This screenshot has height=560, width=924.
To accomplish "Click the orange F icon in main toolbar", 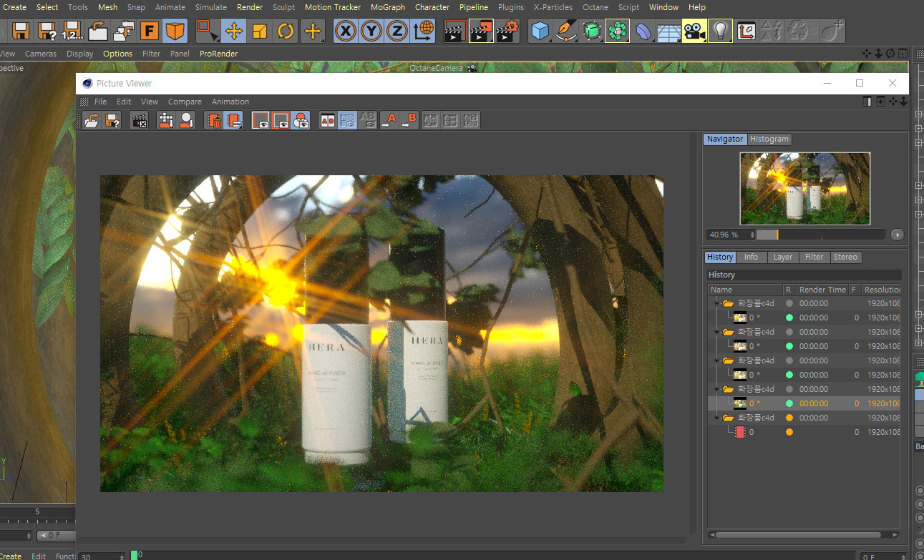I will pos(149,31).
